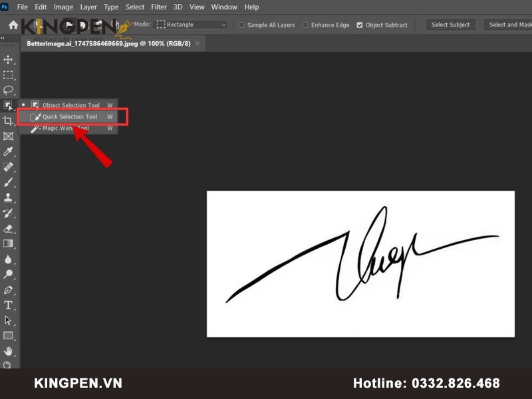Select the Eyedropper tool
This screenshot has width=532, height=399.
9,152
